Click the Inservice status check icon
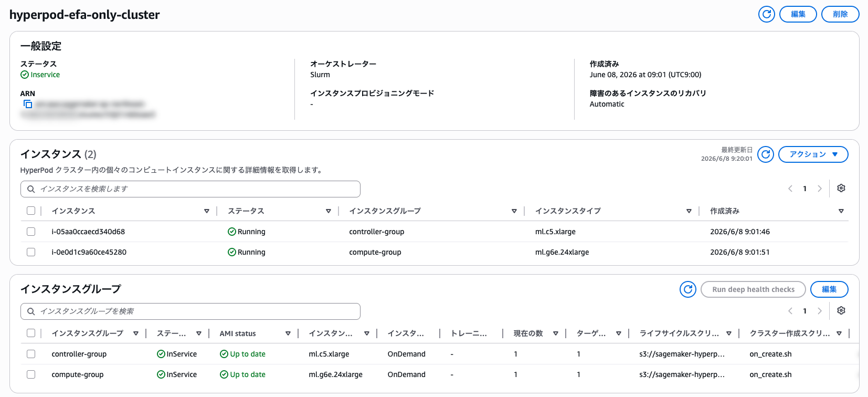The image size is (868, 397). (x=25, y=75)
